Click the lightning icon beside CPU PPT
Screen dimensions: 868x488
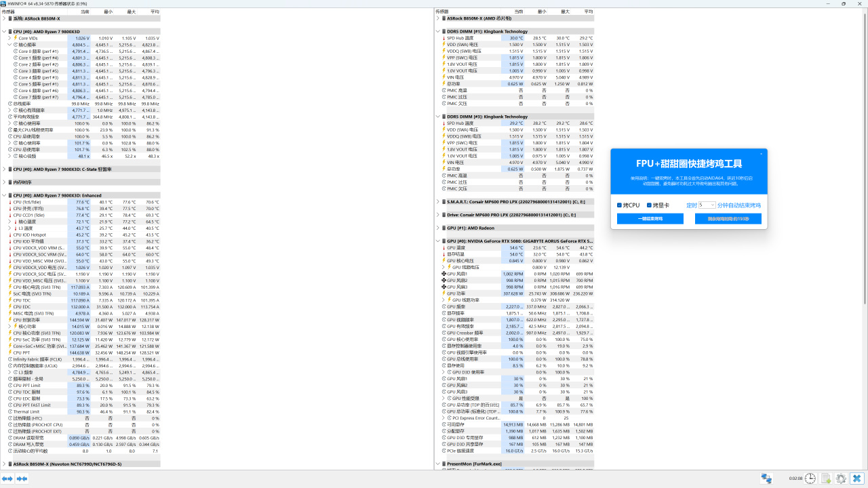pyautogui.click(x=10, y=352)
